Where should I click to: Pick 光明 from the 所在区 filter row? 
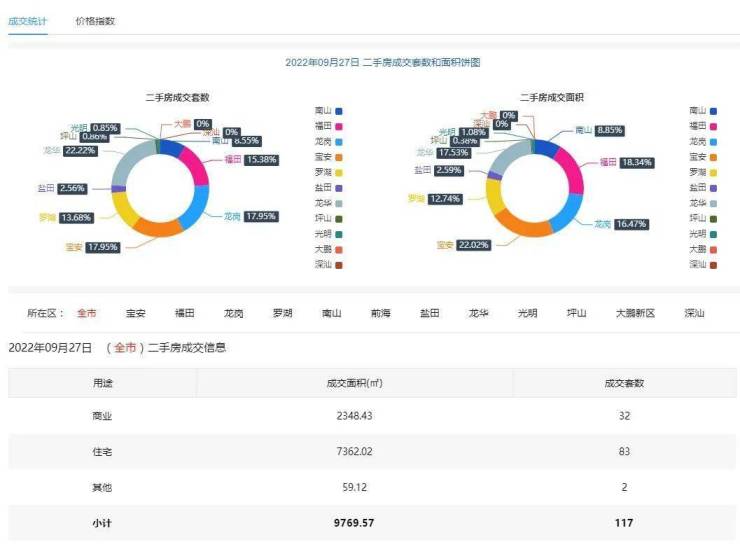(527, 313)
